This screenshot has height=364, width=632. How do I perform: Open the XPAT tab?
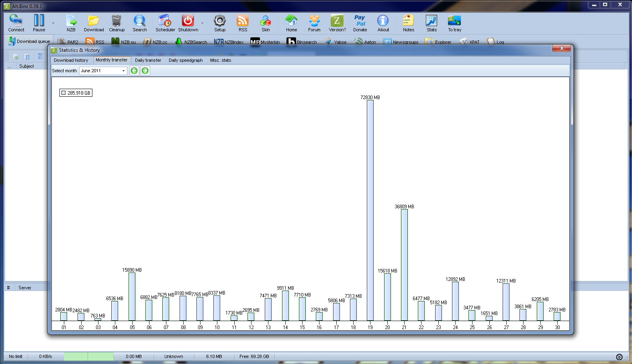click(469, 42)
